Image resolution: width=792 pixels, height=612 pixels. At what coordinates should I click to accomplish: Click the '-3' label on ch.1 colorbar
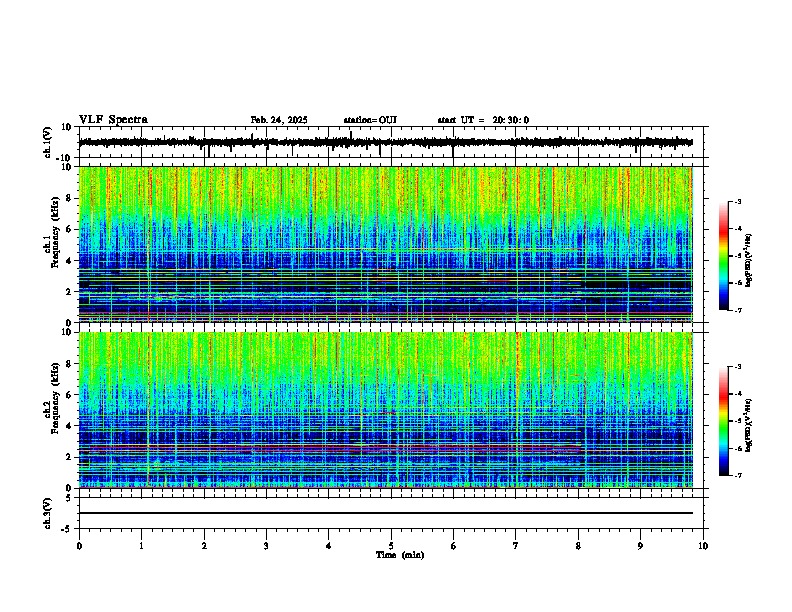point(737,202)
